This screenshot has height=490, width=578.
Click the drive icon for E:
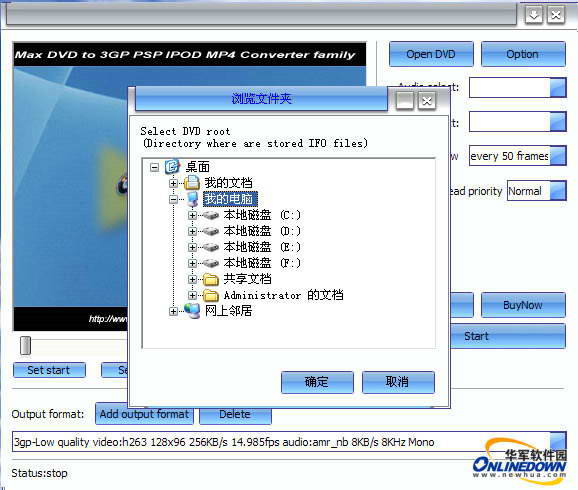pos(211,247)
